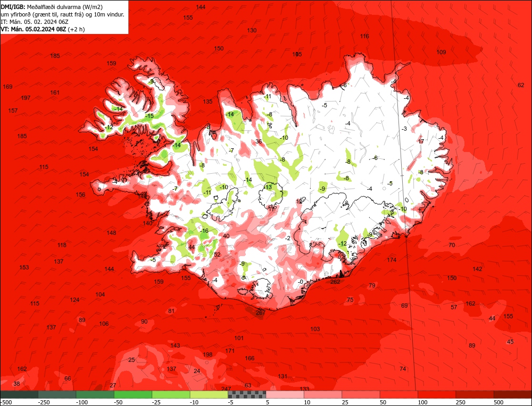This screenshot has width=532, height=406.
Task: Click the land value 40
Action: (x=226, y=236)
